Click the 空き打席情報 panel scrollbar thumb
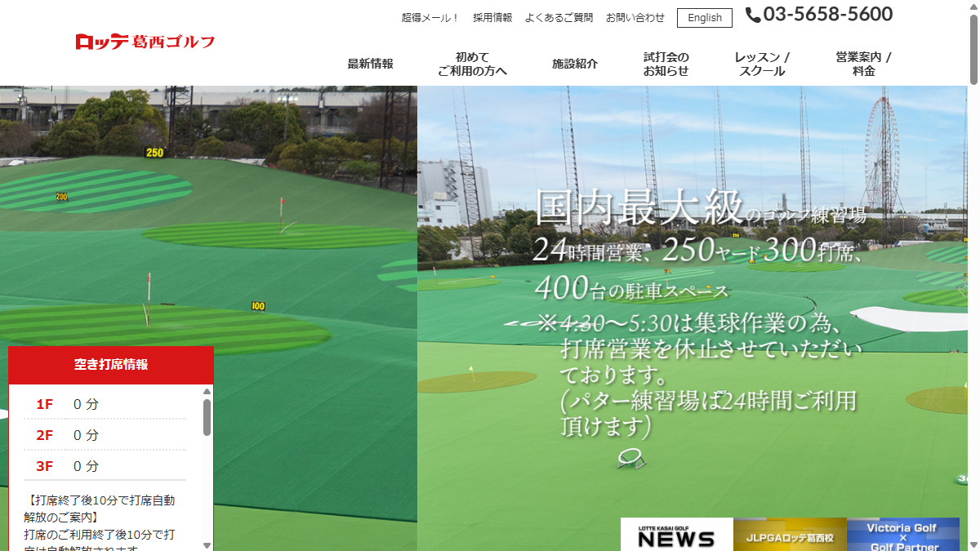The width and height of the screenshot is (980, 551). point(207,417)
